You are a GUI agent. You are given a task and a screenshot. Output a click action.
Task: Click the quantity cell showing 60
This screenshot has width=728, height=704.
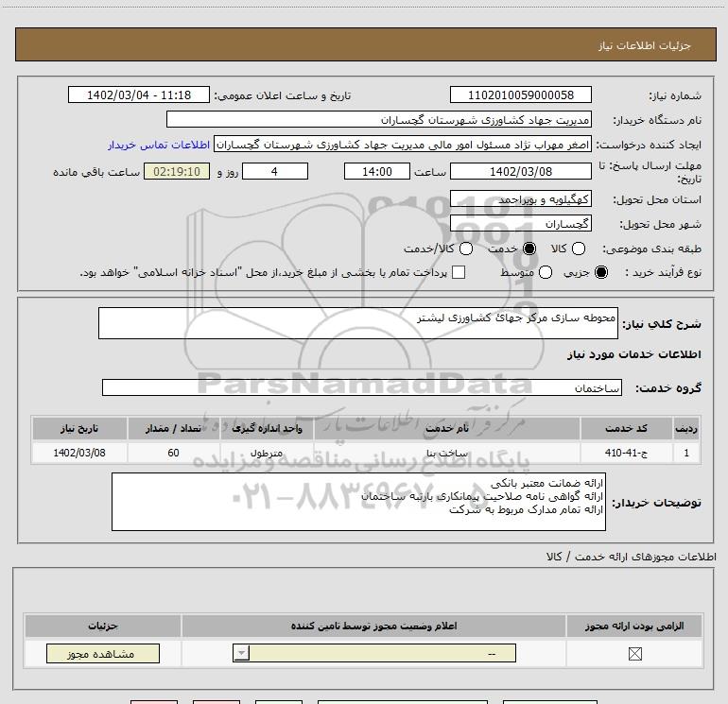pos(173,453)
